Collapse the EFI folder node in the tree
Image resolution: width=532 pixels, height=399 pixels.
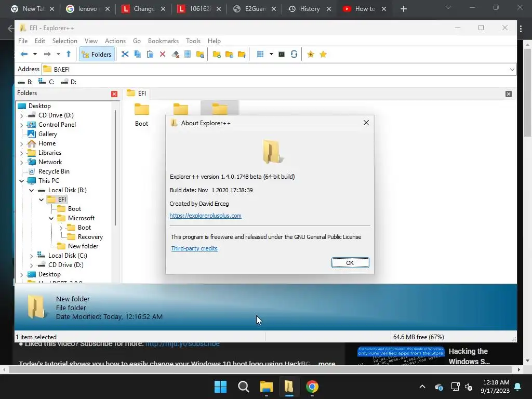coord(42,199)
